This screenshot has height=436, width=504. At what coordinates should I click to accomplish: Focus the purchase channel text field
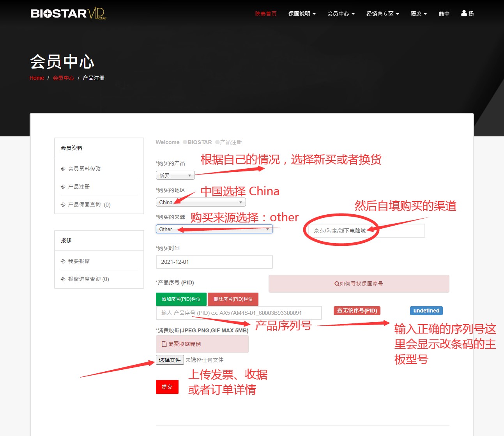point(366,231)
